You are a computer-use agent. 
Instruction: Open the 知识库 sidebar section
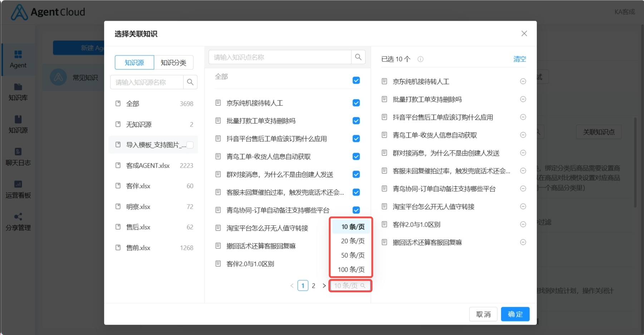18,92
